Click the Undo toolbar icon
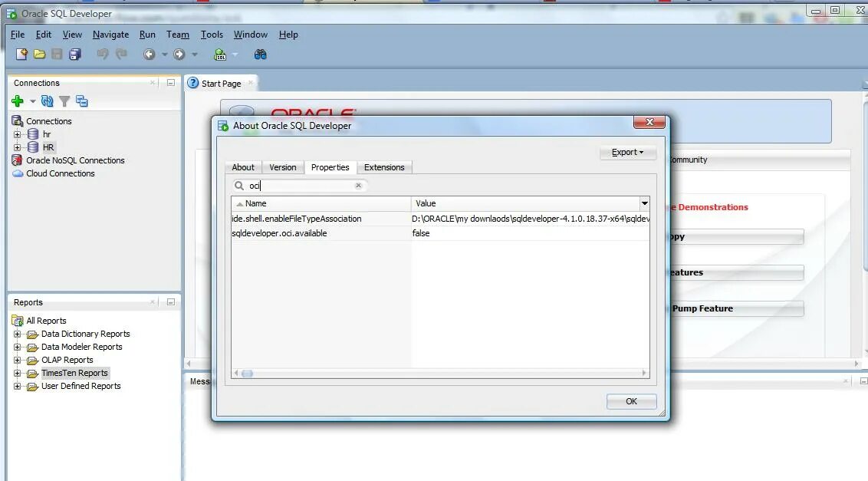 coord(103,54)
